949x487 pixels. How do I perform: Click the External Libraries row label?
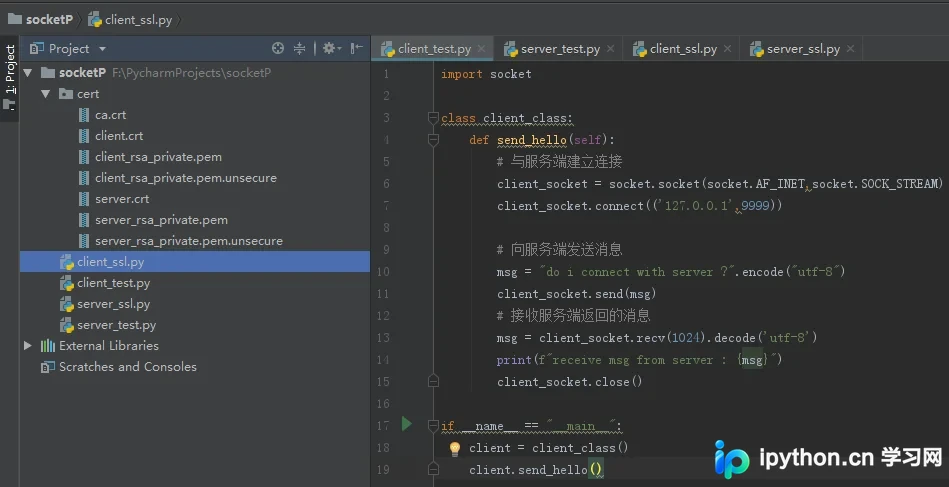(x=109, y=345)
